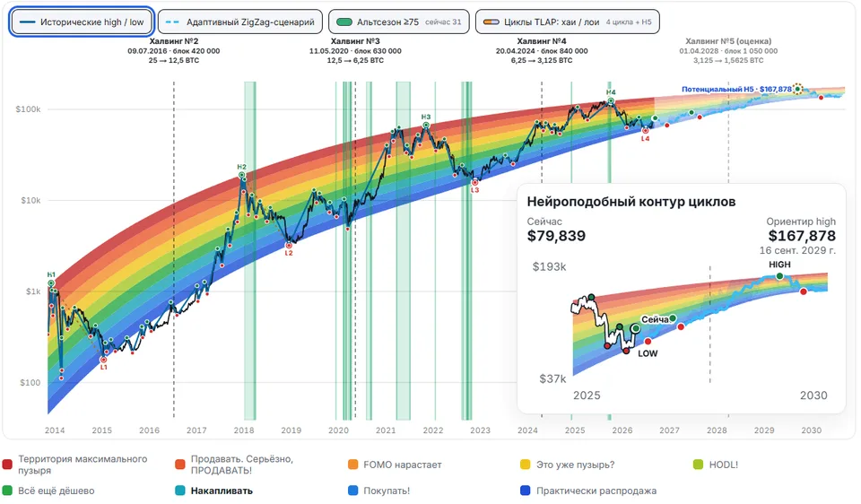Select the FOMO нарастает legend item
Viewport: 861px width, 504px height.
pyautogui.click(x=395, y=465)
